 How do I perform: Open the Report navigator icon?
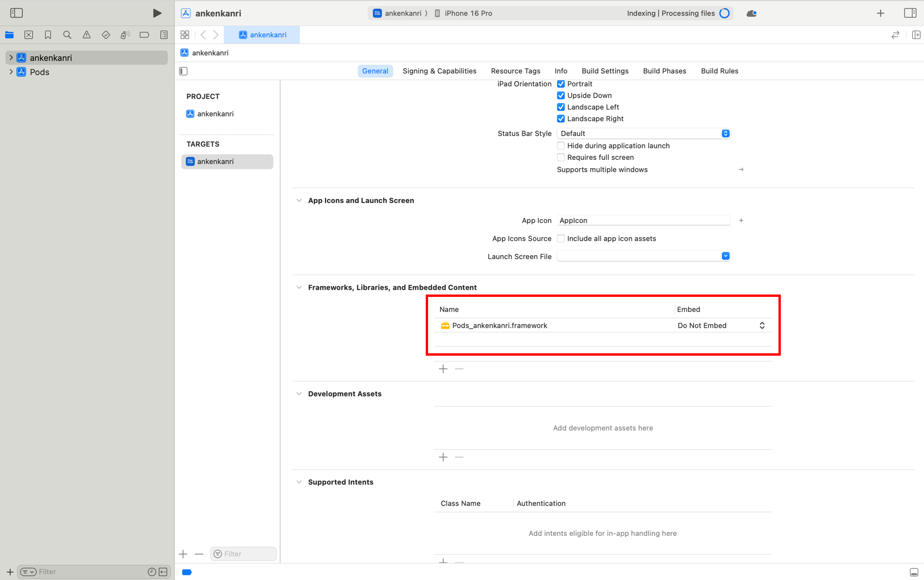tap(164, 35)
